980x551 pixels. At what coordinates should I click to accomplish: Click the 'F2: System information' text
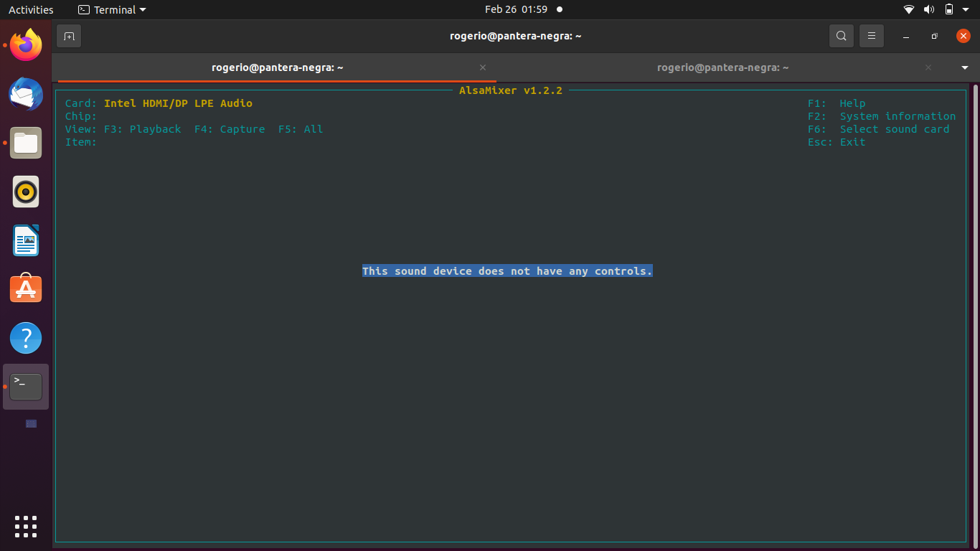pos(882,116)
